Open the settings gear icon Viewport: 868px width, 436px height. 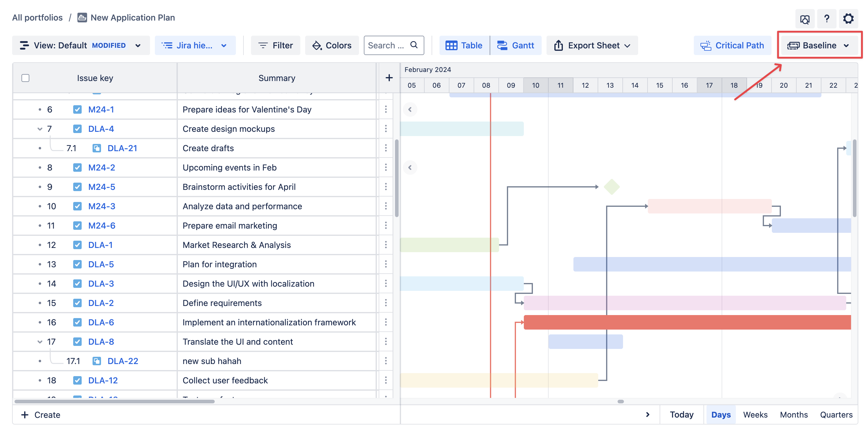click(x=848, y=18)
